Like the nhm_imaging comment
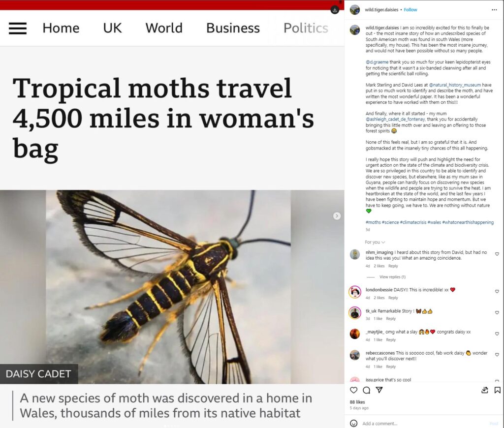Viewport: 504px width, 428px height. tap(497, 254)
